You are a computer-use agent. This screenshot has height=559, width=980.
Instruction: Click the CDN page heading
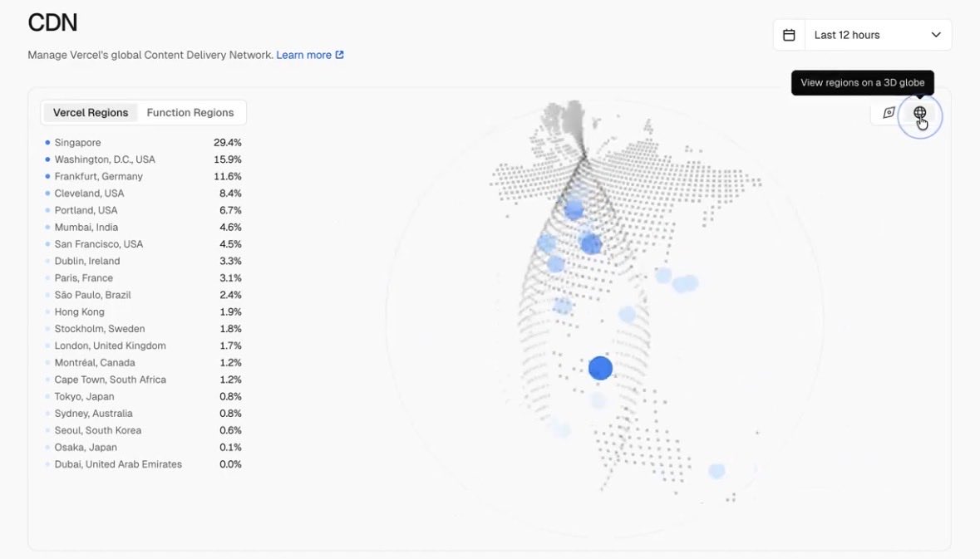point(52,22)
